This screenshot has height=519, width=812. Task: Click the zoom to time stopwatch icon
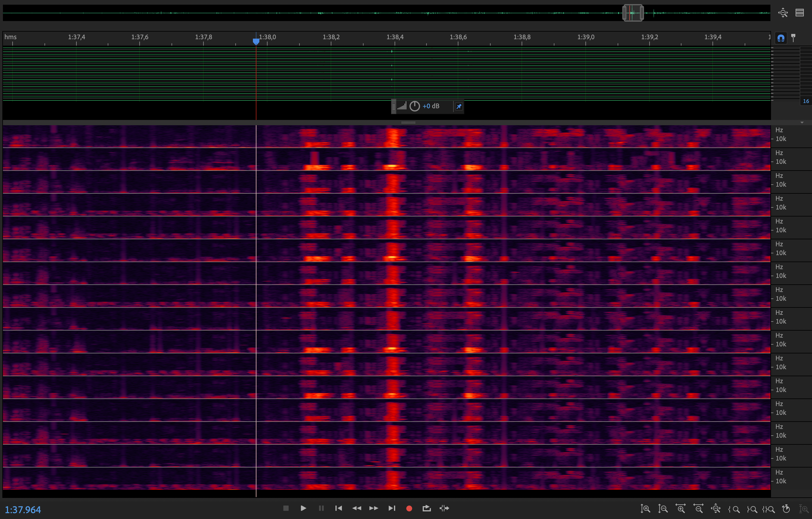[786, 508]
